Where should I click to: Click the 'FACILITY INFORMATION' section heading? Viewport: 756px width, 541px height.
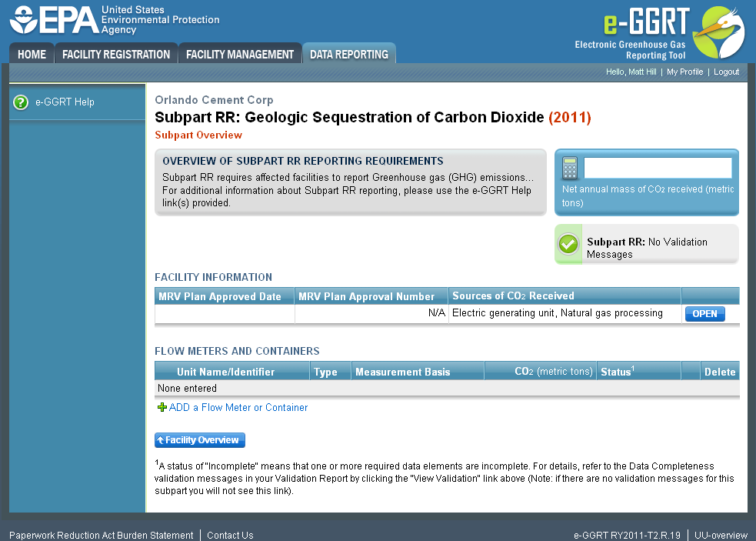click(213, 277)
